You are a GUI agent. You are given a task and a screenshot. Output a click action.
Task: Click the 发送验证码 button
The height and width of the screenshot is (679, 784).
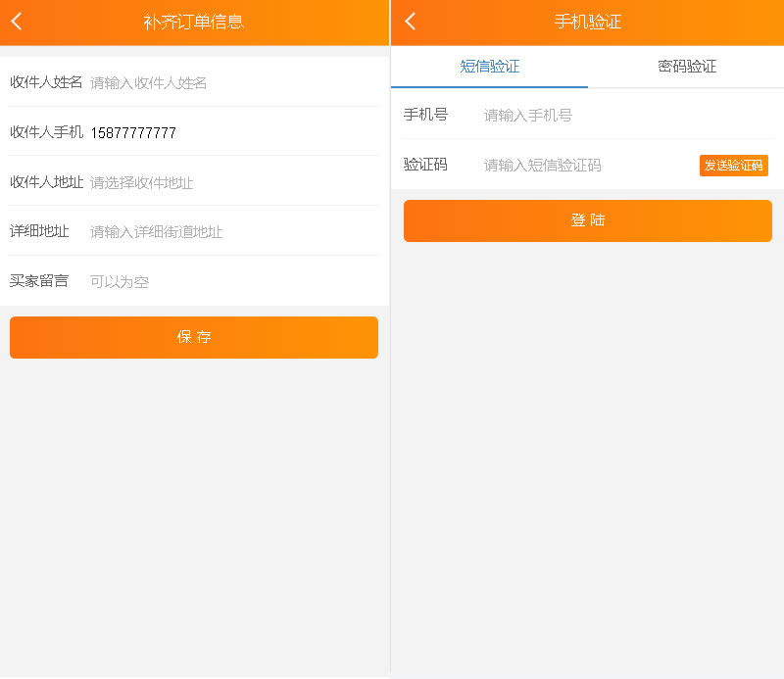[x=733, y=166]
